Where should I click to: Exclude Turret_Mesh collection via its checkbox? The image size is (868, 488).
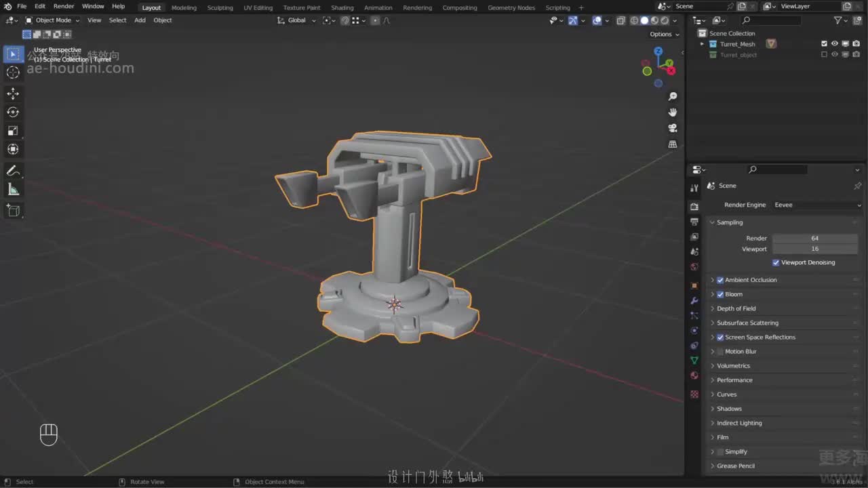click(824, 44)
